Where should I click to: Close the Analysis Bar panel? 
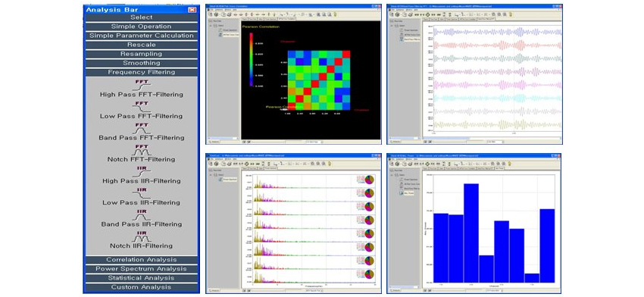point(192,9)
